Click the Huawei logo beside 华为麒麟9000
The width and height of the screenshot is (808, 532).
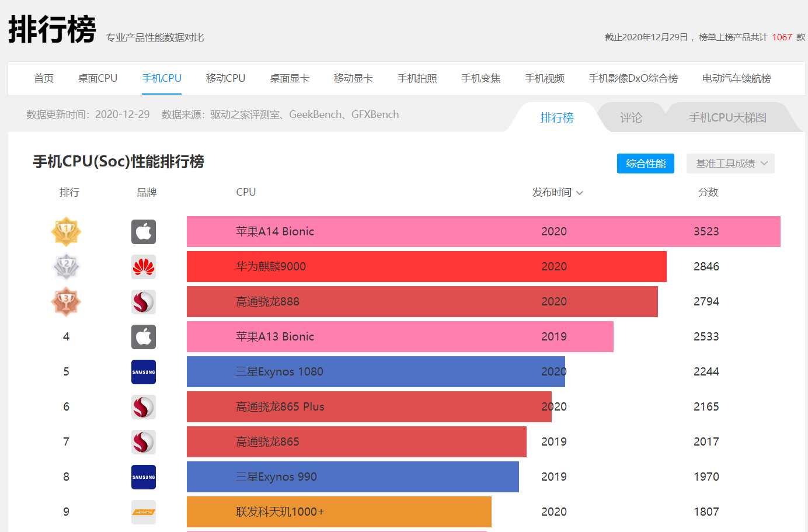click(x=144, y=267)
